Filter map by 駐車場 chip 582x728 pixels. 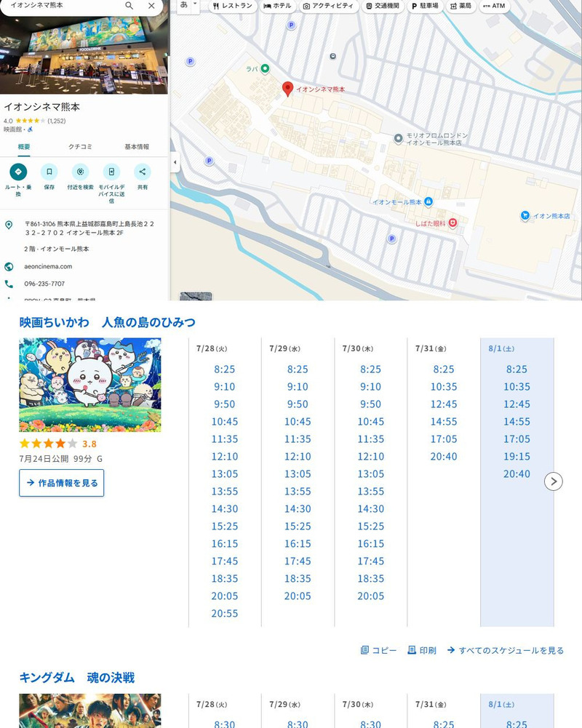pyautogui.click(x=425, y=6)
